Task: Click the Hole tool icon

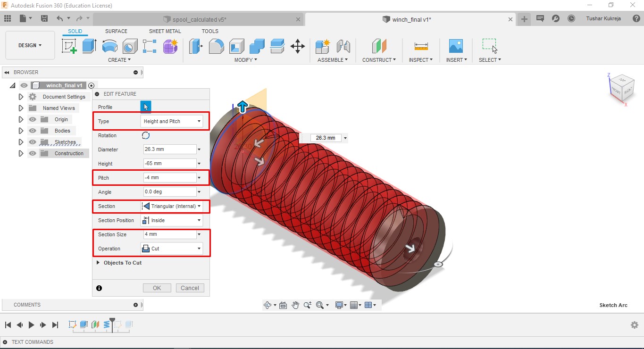Action: click(130, 46)
